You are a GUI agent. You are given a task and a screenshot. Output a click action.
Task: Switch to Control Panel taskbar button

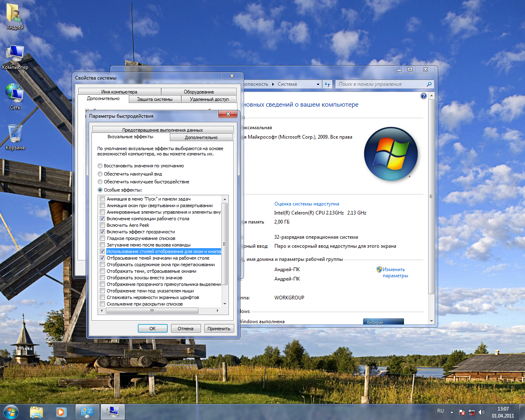click(87, 412)
